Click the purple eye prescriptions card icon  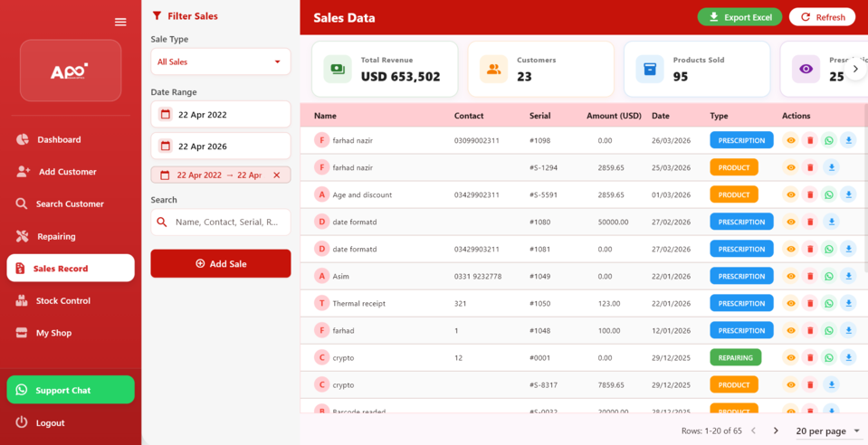pyautogui.click(x=806, y=69)
